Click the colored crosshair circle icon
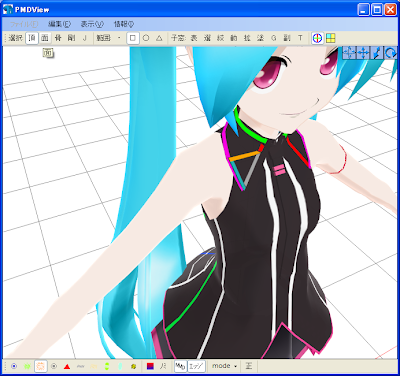Image resolution: width=400 pixels, height=376 pixels. click(x=317, y=38)
